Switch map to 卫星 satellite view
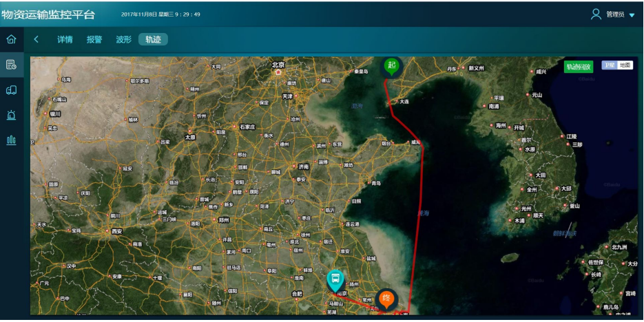Screen dimensions: 644x322 (x=609, y=65)
